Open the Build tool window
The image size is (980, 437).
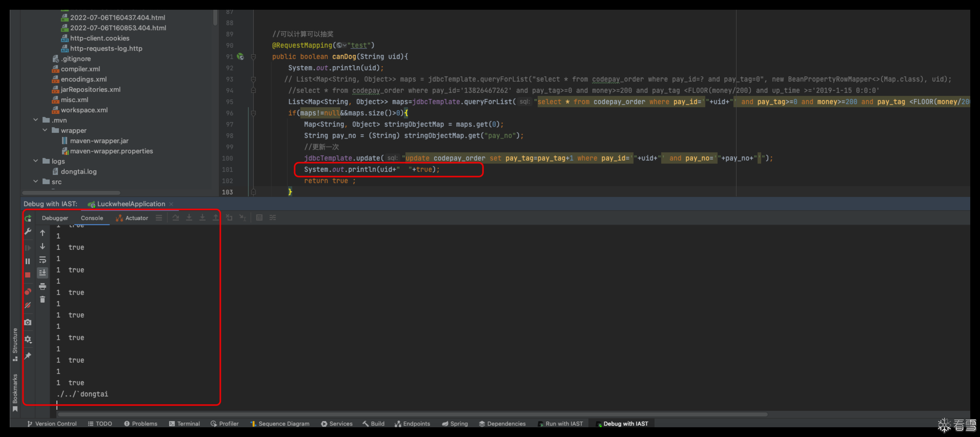pos(373,424)
